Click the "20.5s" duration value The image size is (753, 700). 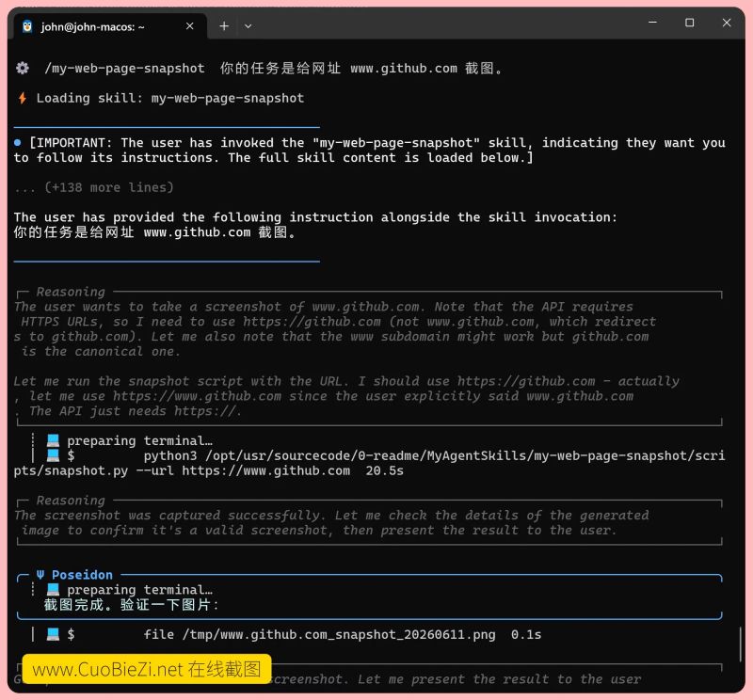[x=385, y=470]
